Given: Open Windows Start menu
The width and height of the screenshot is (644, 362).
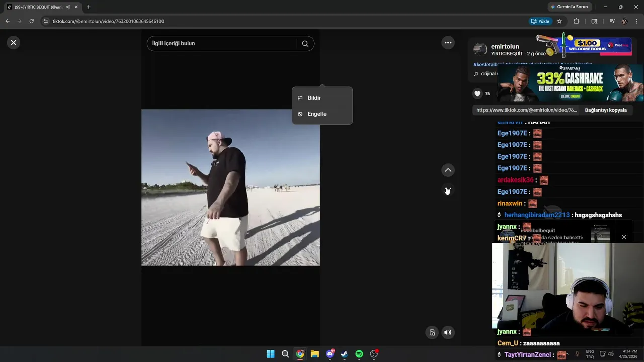Looking at the screenshot, I should (270, 354).
